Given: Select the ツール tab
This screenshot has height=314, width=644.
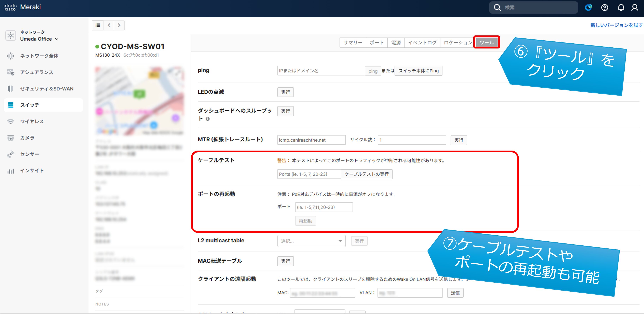Looking at the screenshot, I should 486,42.
